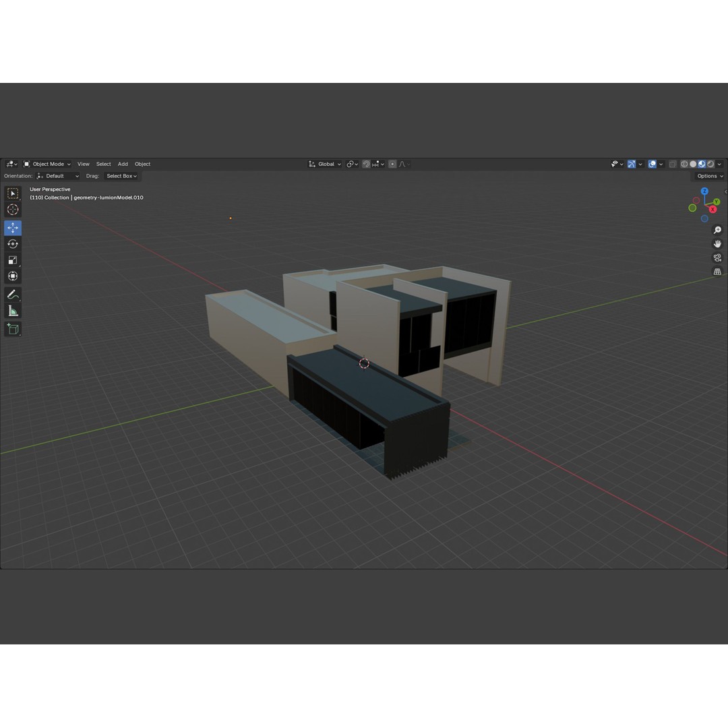Open the Object Mode dropdown
Image resolution: width=728 pixels, height=728 pixels.
tap(47, 164)
